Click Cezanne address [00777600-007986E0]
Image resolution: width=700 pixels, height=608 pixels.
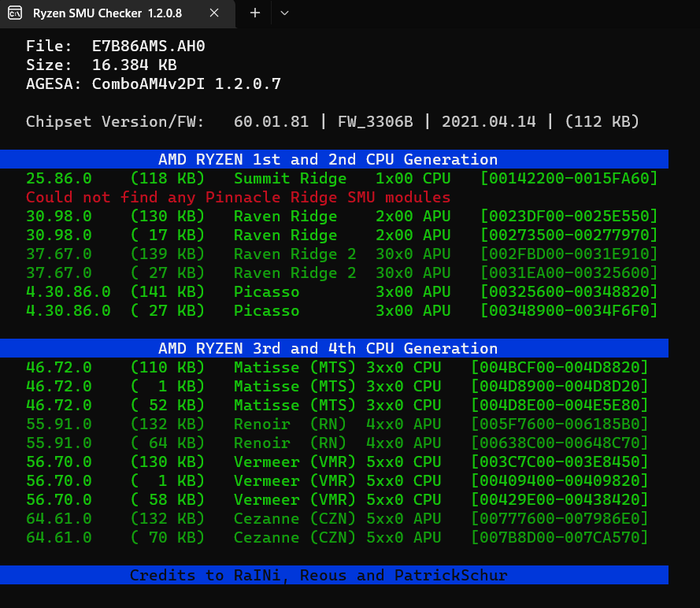(559, 519)
